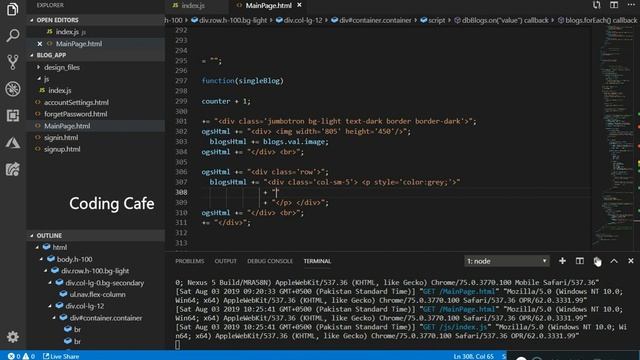Maximize terminal panel with up chevron
The height and width of the screenshot is (360, 640).
pyautogui.click(x=614, y=261)
